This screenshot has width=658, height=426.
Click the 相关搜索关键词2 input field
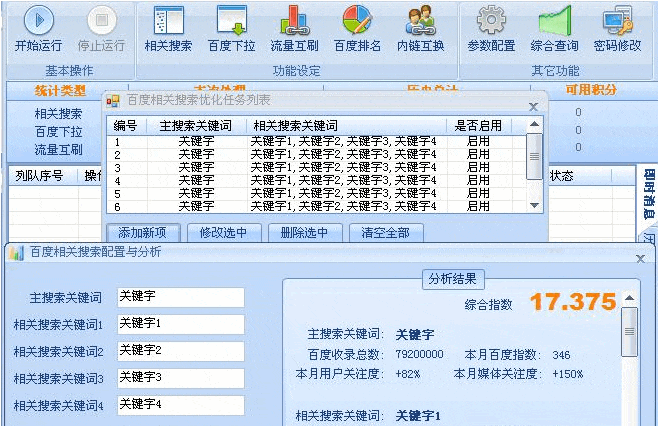180,351
